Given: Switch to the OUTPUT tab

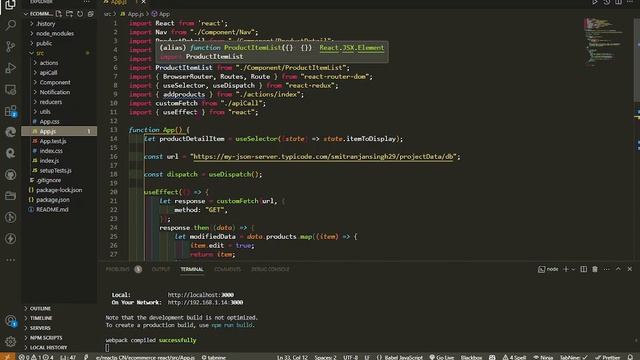Looking at the screenshot, I should 160,269.
